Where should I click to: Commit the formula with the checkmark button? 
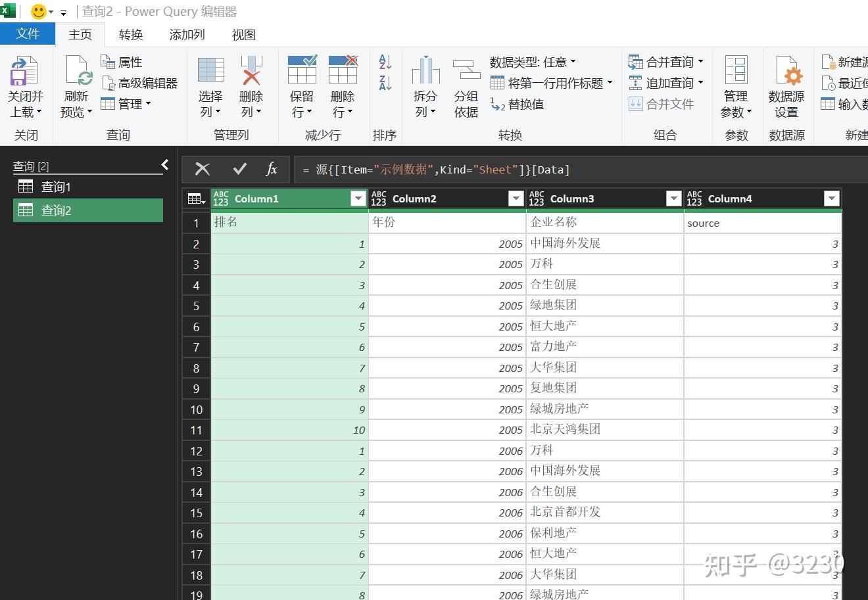coord(240,169)
